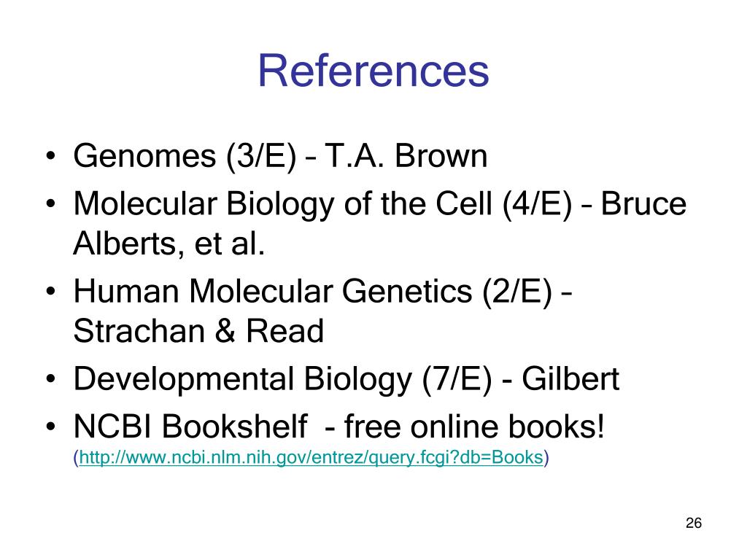Click the bullet before Developmental Biology
This screenshot has width=747, height=560.
pyautogui.click(x=51, y=379)
